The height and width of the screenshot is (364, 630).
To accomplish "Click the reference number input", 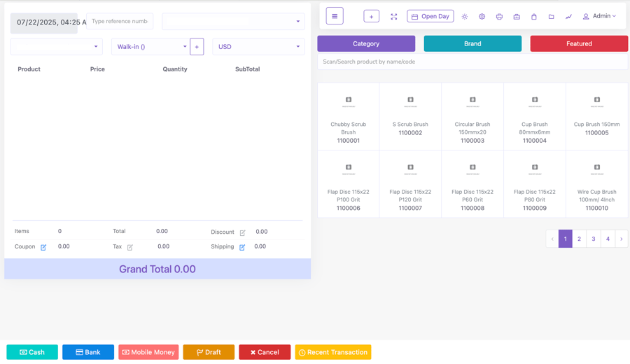I will click(120, 21).
